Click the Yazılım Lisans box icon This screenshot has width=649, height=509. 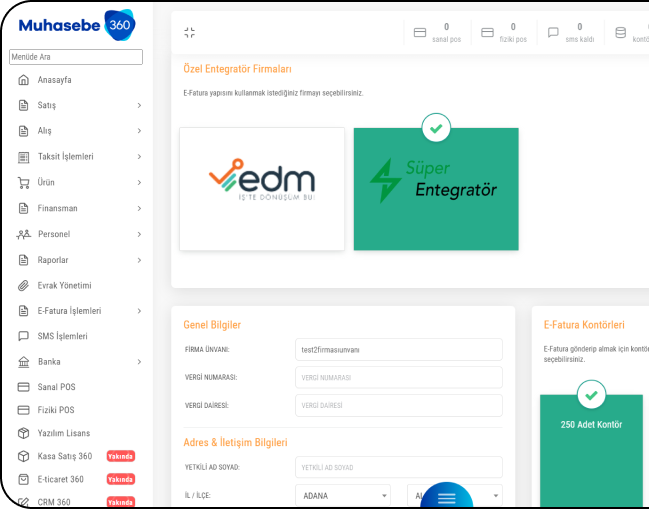(24, 433)
